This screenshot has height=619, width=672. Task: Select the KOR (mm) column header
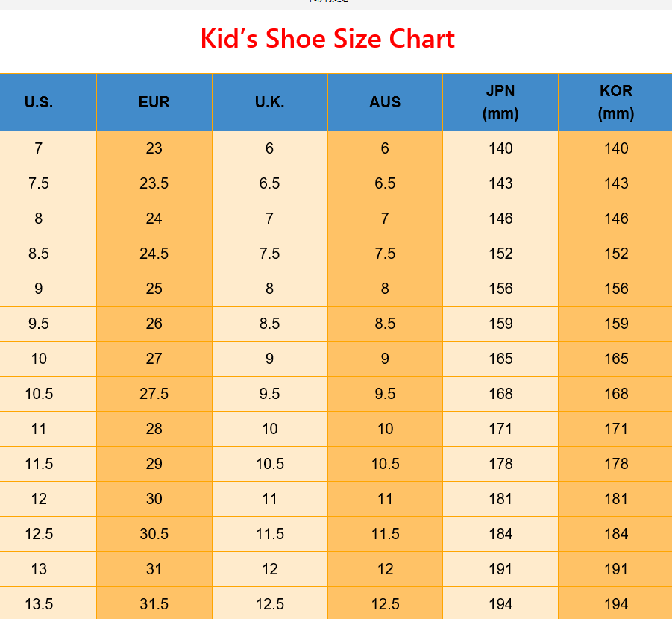click(616, 102)
